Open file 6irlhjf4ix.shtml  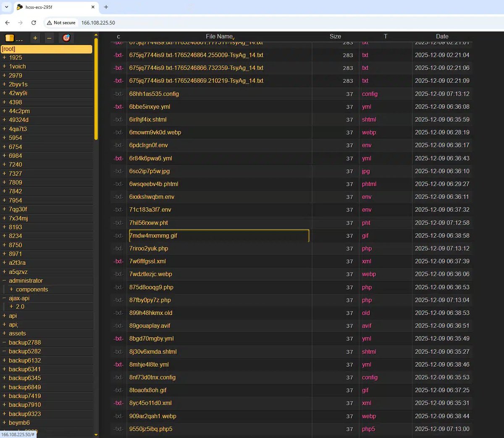[148, 120]
